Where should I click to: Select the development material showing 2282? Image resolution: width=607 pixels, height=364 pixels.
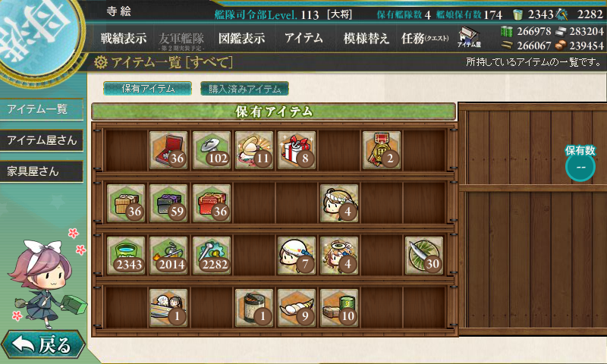point(212,256)
